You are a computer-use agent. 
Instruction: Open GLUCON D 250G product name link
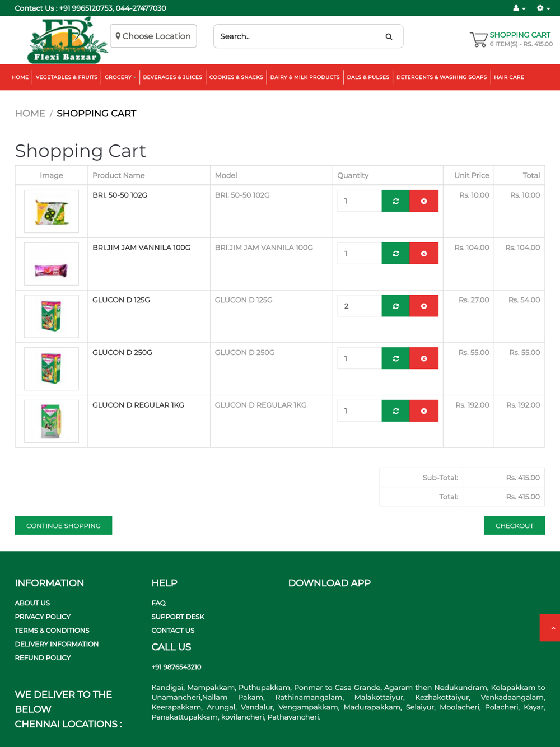click(123, 353)
